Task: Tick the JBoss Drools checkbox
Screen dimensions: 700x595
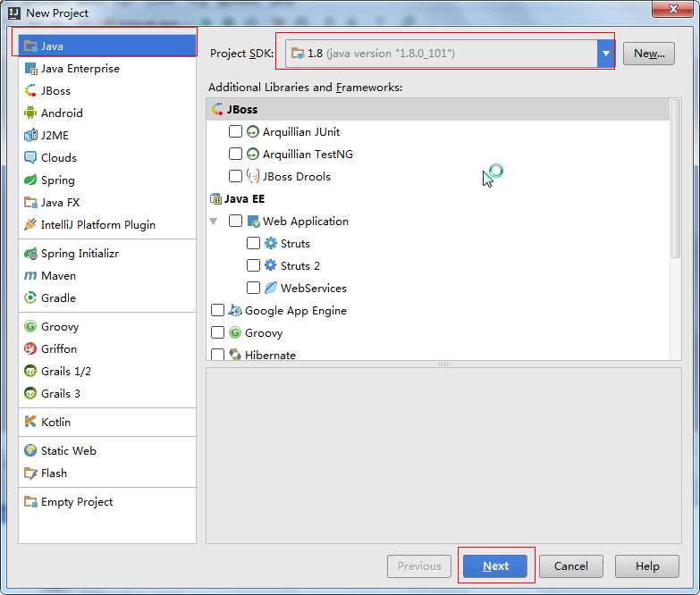Action: click(235, 176)
